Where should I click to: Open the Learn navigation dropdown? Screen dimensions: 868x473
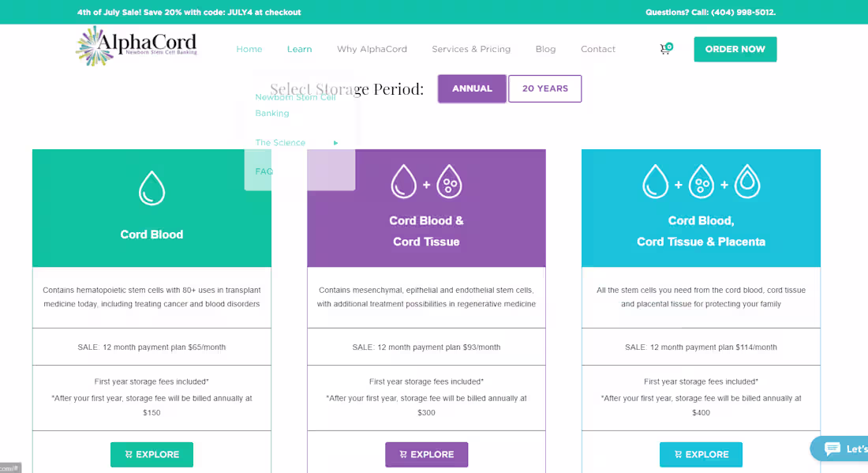tap(299, 48)
